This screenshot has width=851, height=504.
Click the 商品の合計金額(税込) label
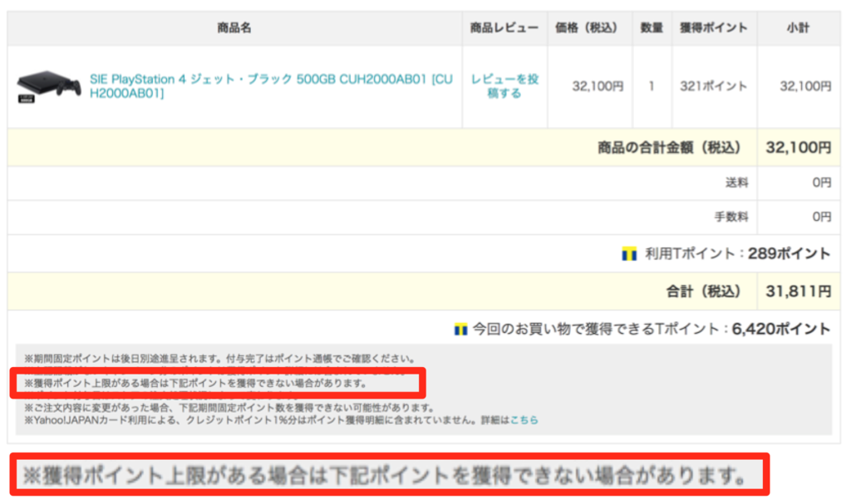(x=669, y=148)
